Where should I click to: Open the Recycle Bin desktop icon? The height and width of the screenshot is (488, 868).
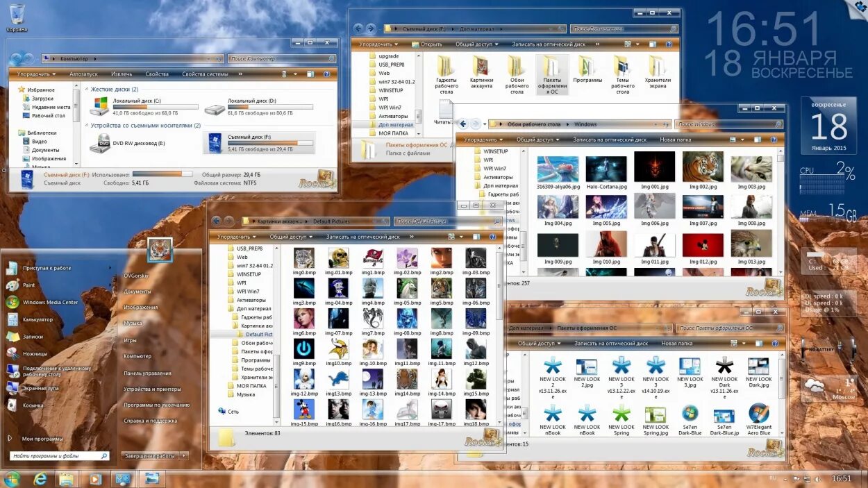click(17, 18)
